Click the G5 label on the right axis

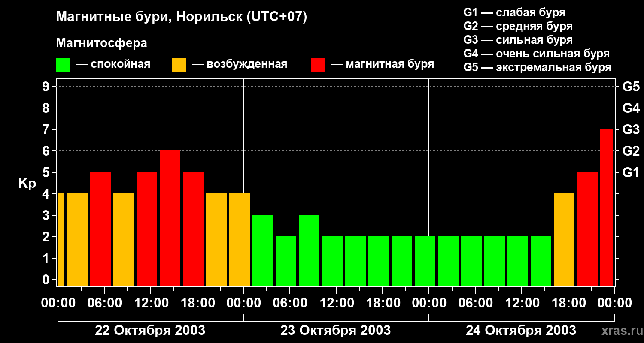tap(631, 87)
